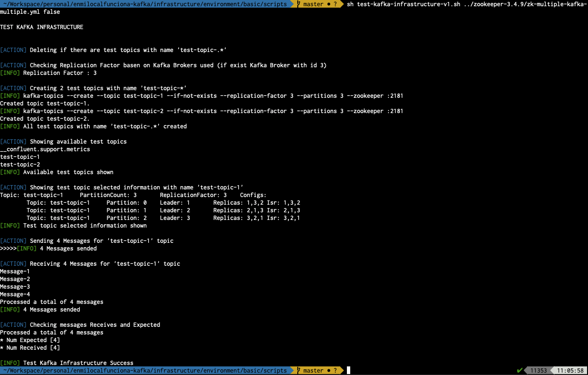The image size is (588, 375).
Task: Click the terminal cursor block at the bottom prompt
Action: 349,371
